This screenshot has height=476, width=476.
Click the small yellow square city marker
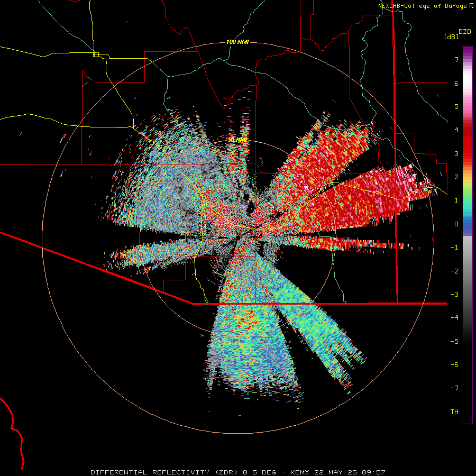coord(96,54)
